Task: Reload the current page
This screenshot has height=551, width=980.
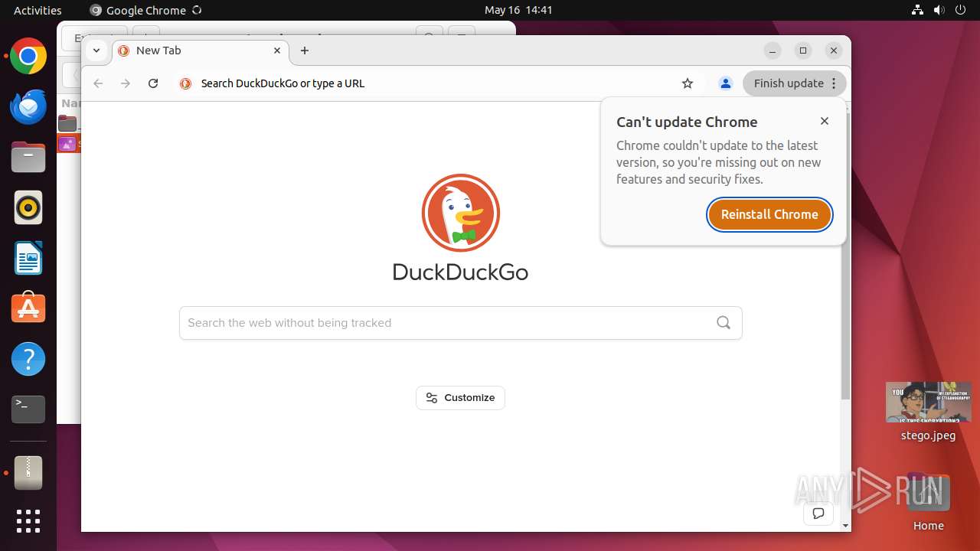Action: coord(153,83)
